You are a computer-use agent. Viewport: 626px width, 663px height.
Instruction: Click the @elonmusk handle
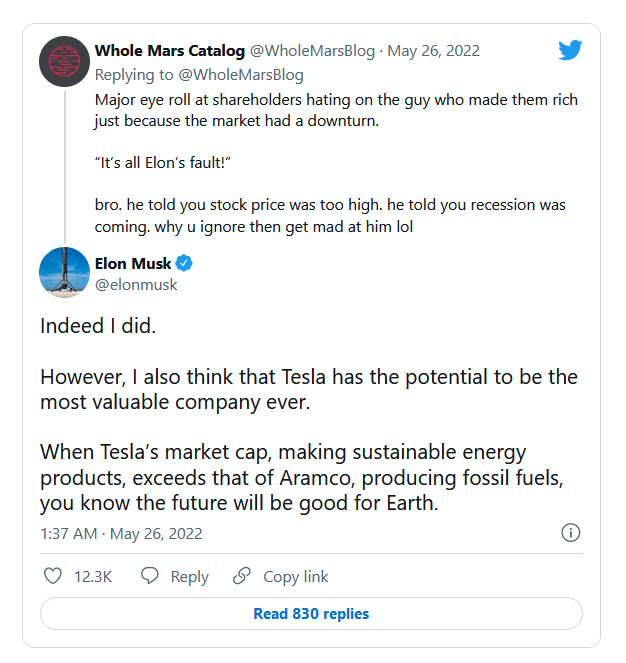pyautogui.click(x=136, y=285)
